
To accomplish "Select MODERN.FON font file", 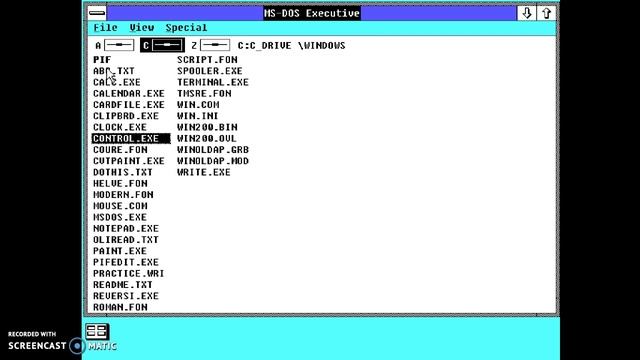I will (x=123, y=195).
